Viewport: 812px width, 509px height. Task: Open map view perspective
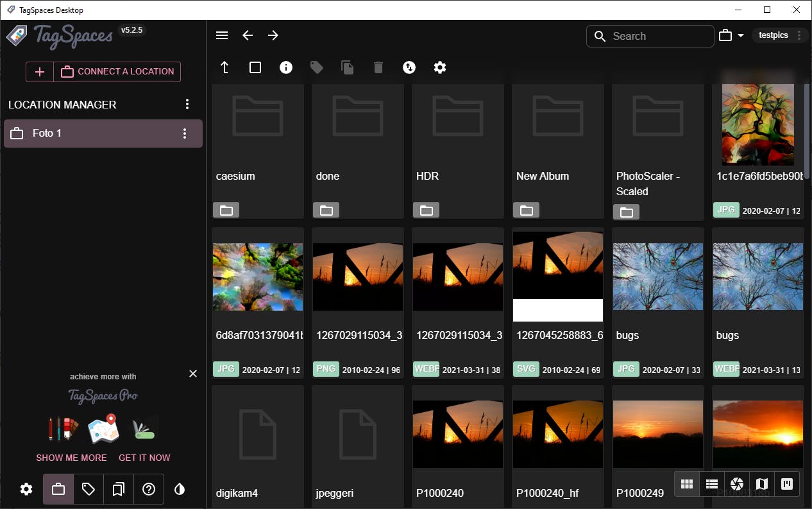762,484
